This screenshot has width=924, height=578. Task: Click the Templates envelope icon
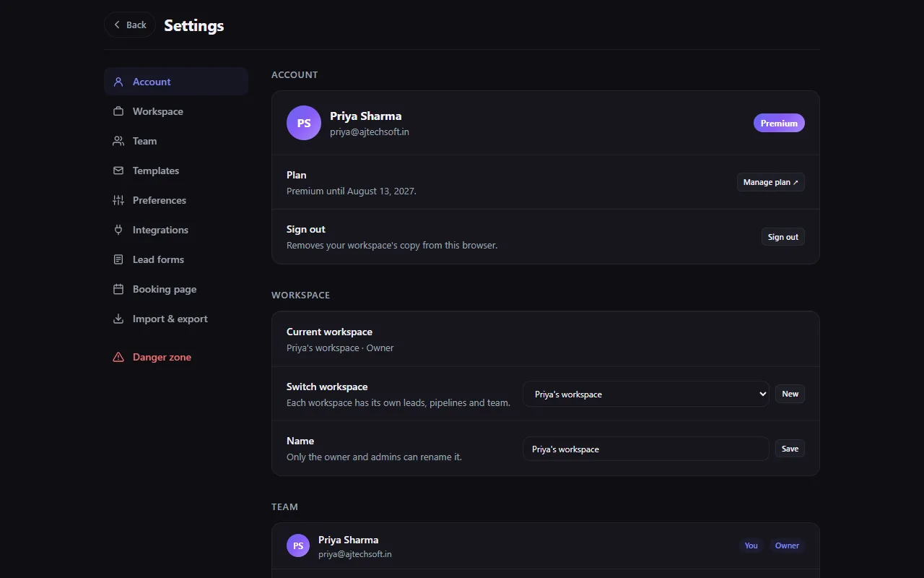tap(118, 171)
